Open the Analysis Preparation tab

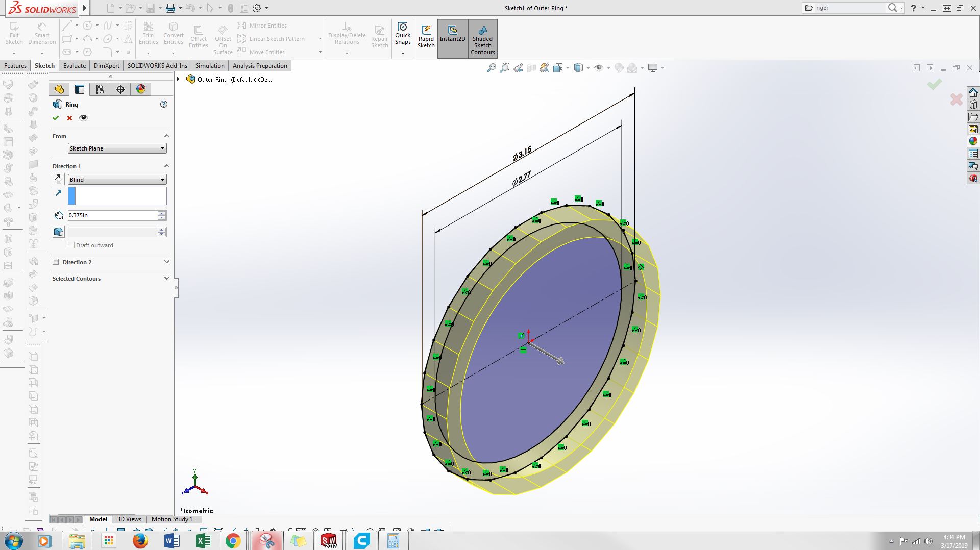point(260,66)
